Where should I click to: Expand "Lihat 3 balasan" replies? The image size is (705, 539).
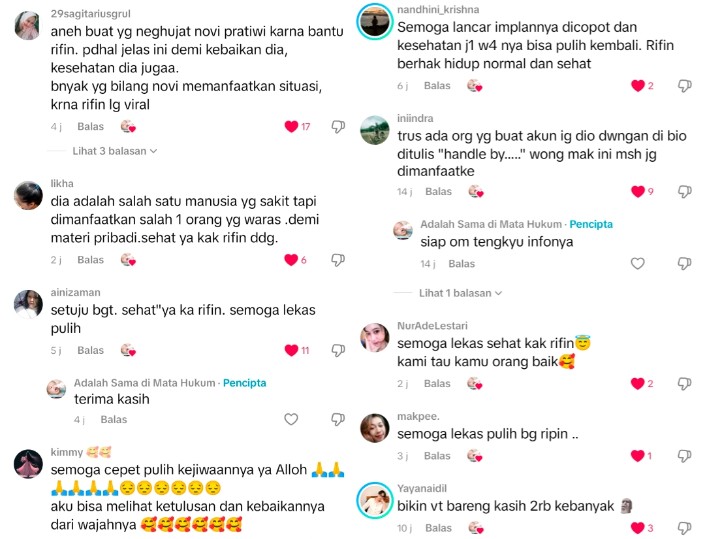115,151
